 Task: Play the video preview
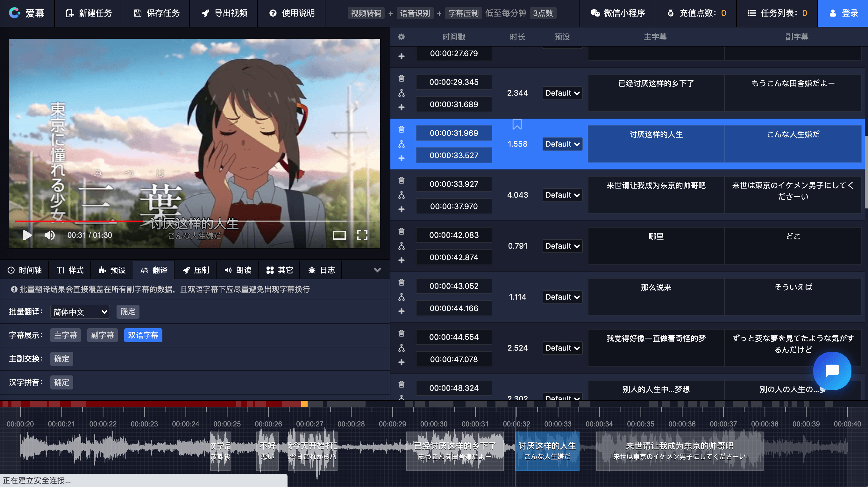27,235
